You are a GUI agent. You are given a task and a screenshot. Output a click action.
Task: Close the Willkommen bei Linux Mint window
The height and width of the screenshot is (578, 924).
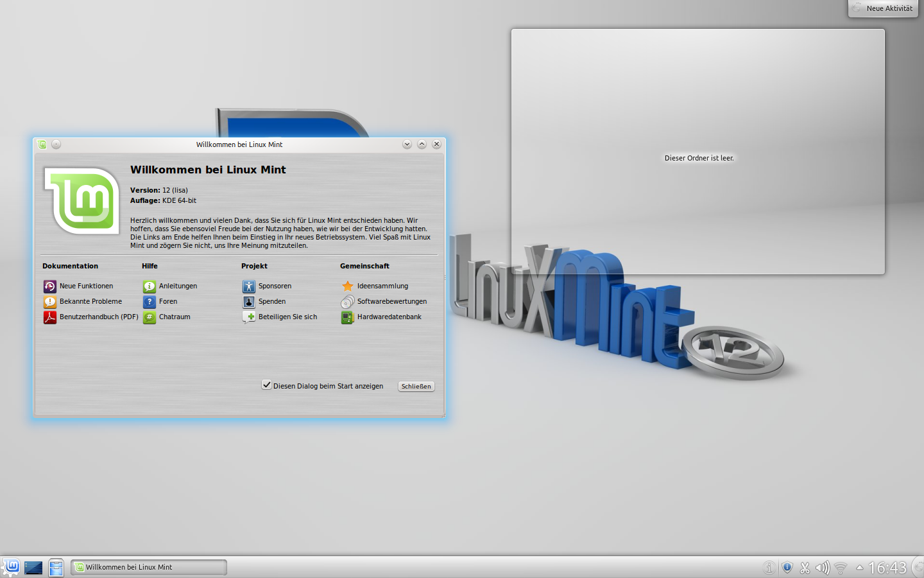[436, 144]
